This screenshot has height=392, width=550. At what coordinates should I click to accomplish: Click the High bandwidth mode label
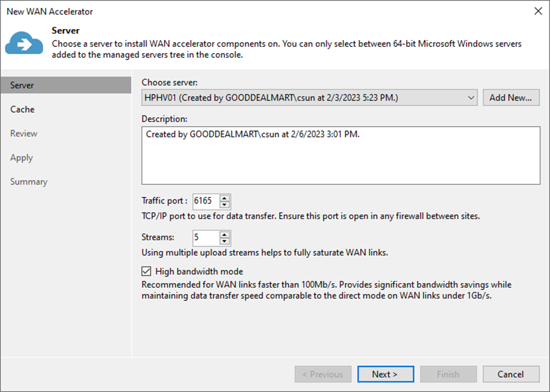pos(199,272)
